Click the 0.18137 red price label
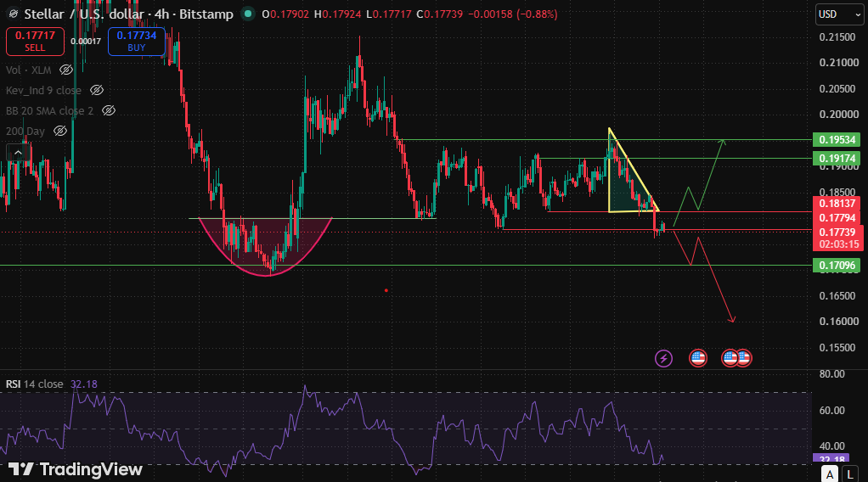The image size is (868, 482). coord(837,203)
